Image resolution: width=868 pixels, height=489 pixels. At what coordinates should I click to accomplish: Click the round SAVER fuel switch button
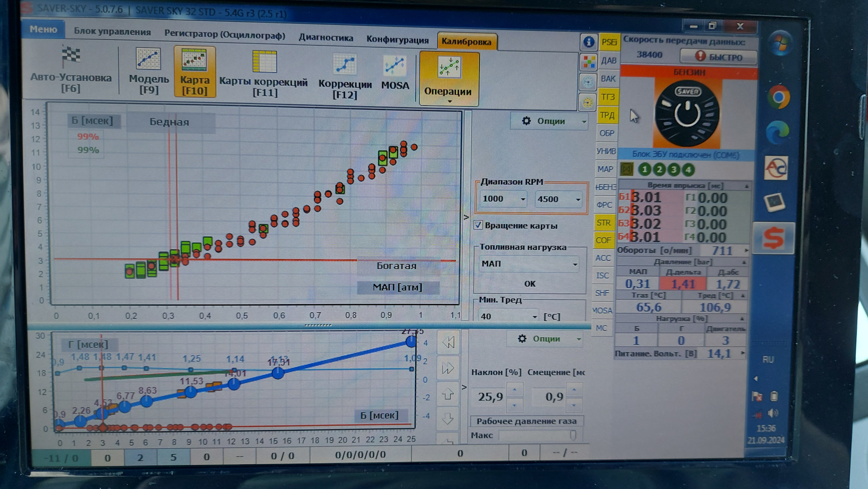[687, 113]
